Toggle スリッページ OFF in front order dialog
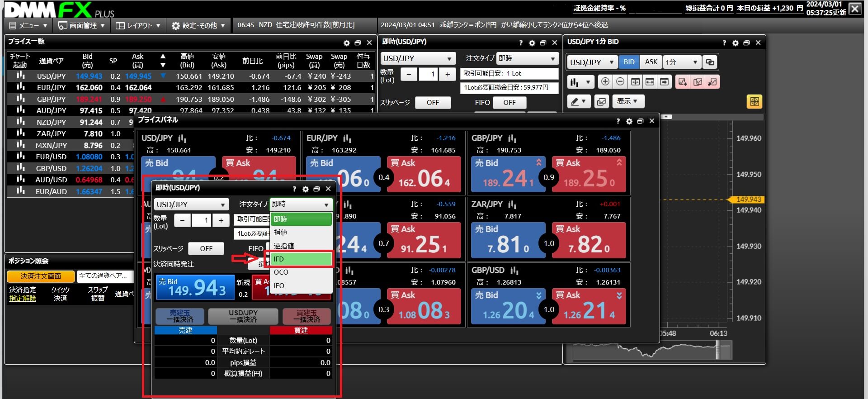Viewport: 868px width, 399px height. pyautogui.click(x=206, y=249)
